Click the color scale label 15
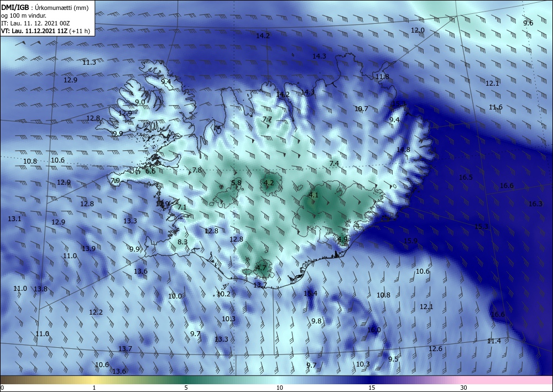 click(x=372, y=388)
